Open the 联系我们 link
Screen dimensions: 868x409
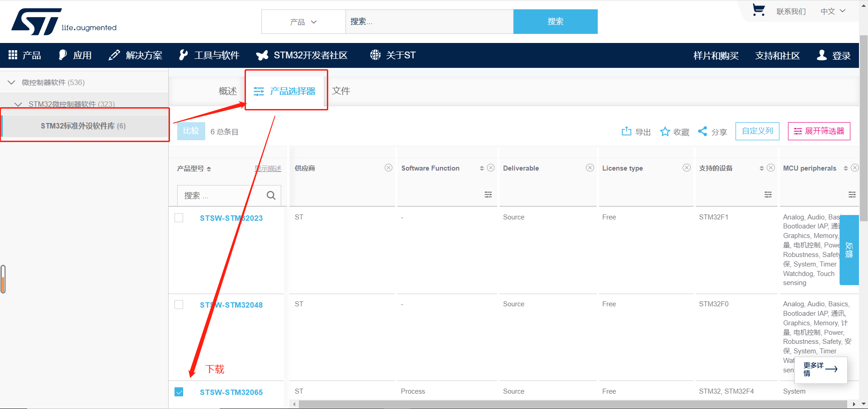[x=791, y=11]
